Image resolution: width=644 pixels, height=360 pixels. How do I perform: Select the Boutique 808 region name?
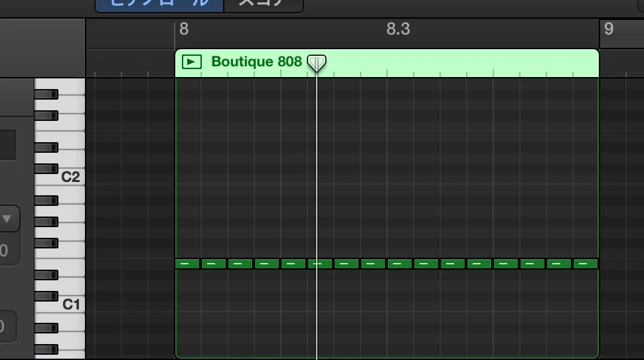(x=257, y=62)
